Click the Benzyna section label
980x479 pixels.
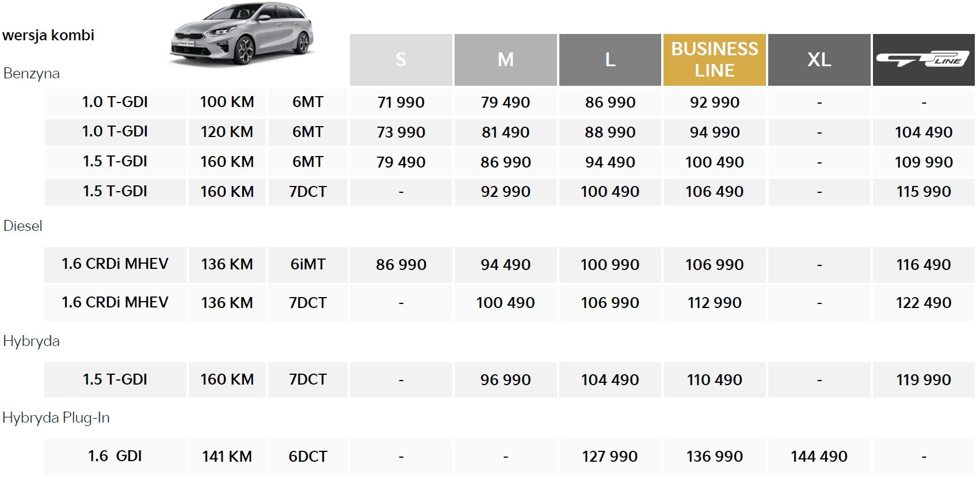coord(32,74)
